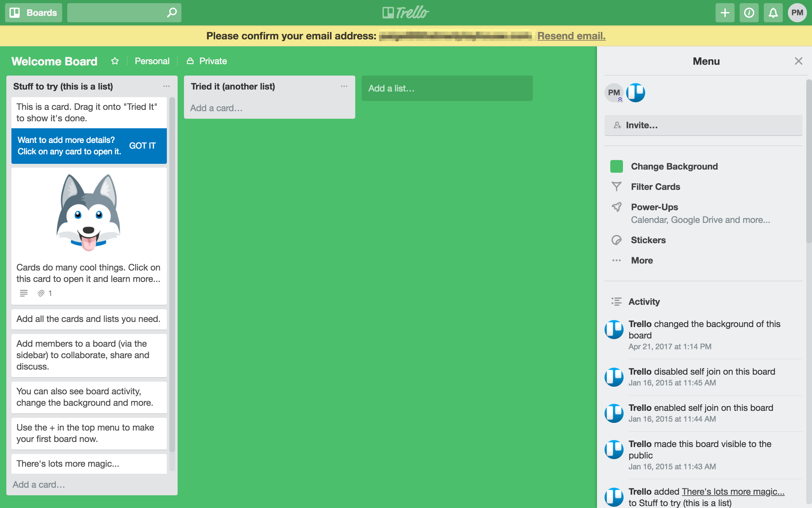Click Trello avatar beside 'changed the background'
The height and width of the screenshot is (508, 812).
pyautogui.click(x=614, y=330)
